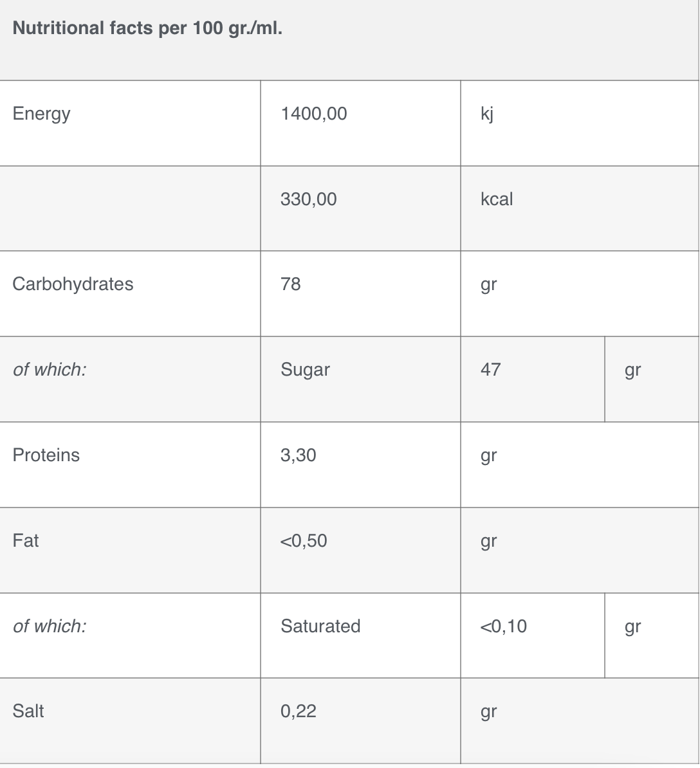This screenshot has width=700, height=768.
Task: Click the Sugar cell
Action: 305,370
